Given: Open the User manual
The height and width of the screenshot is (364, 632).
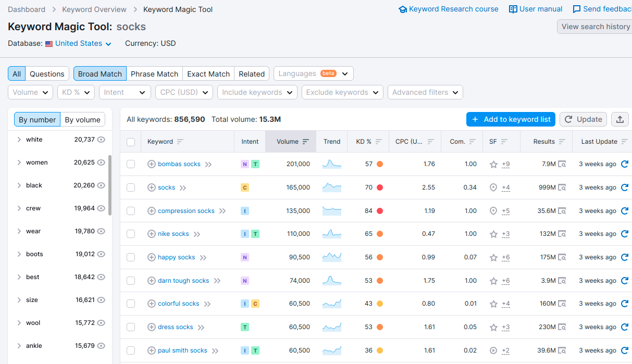Looking at the screenshot, I should coord(536,9).
